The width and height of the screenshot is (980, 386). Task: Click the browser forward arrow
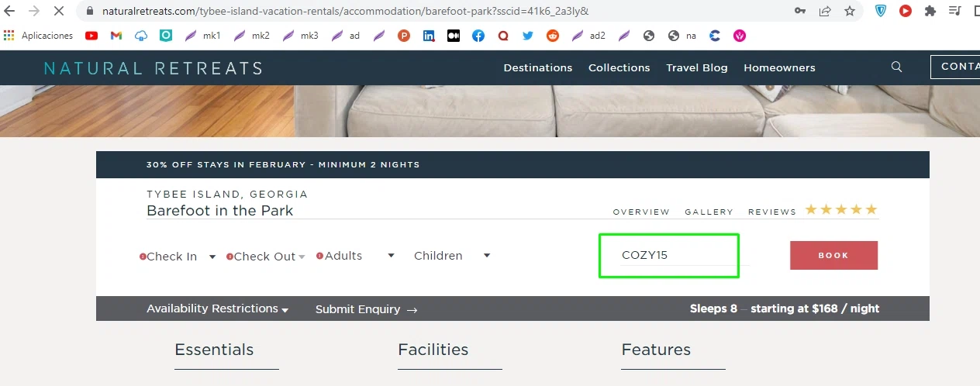(35, 12)
